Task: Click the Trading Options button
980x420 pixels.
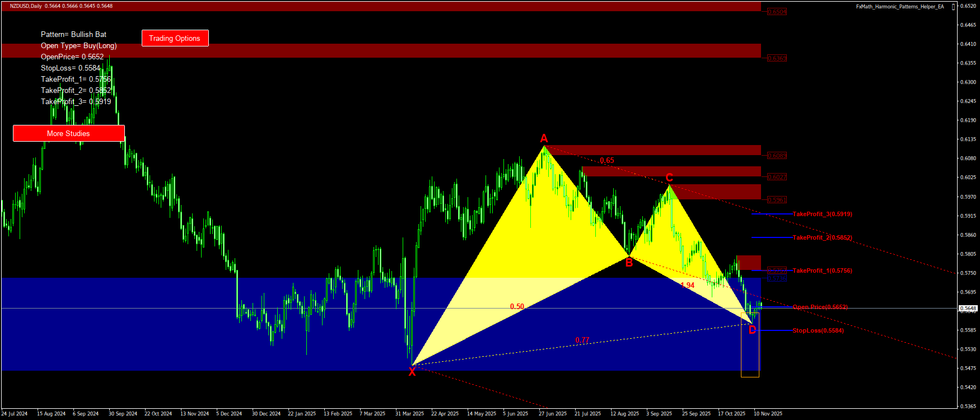Action: point(175,38)
